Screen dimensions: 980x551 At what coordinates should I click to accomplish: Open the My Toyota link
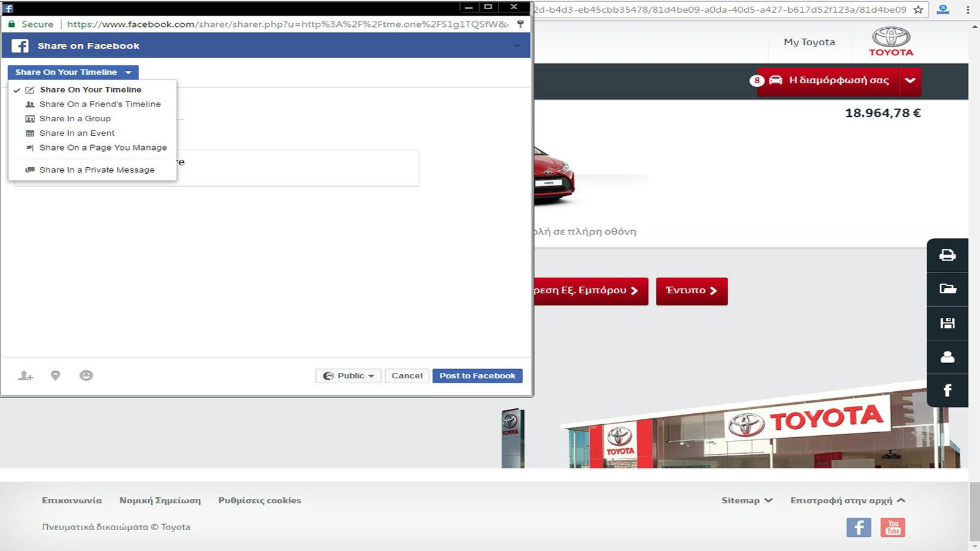[x=809, y=42]
